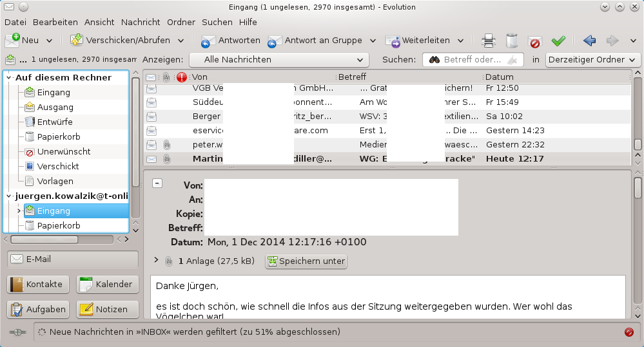Screen dimensions: 644x347
Task: Select Papierkorb under juergen.kowalzik account
Action: coord(58,225)
